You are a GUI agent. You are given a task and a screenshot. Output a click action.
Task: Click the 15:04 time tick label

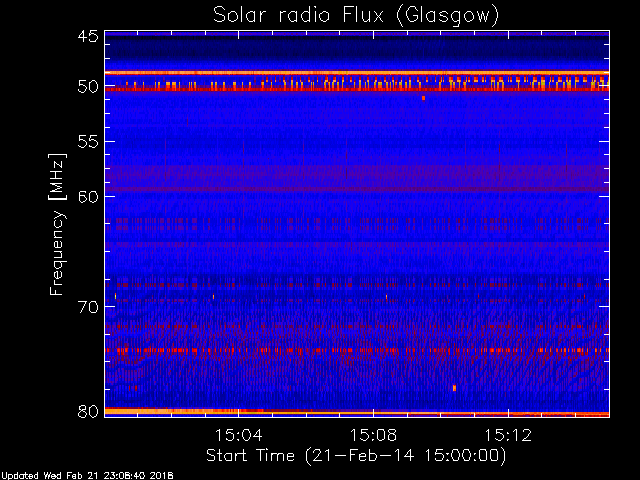coord(238,435)
